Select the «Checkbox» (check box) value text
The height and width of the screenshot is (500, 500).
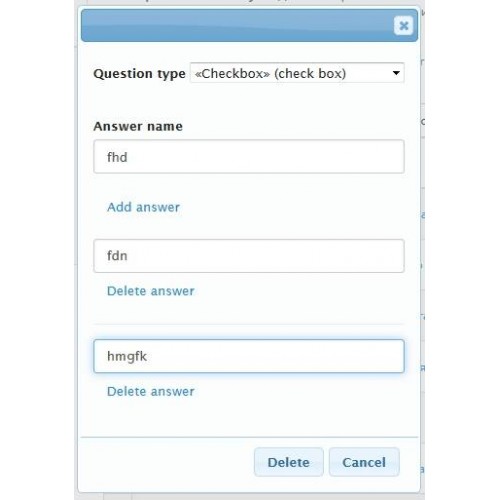(270, 73)
